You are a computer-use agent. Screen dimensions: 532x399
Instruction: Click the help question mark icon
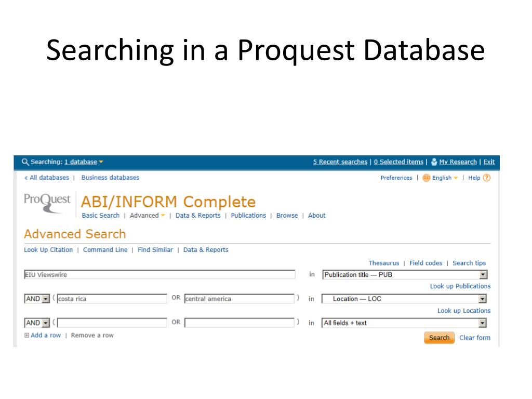487,178
